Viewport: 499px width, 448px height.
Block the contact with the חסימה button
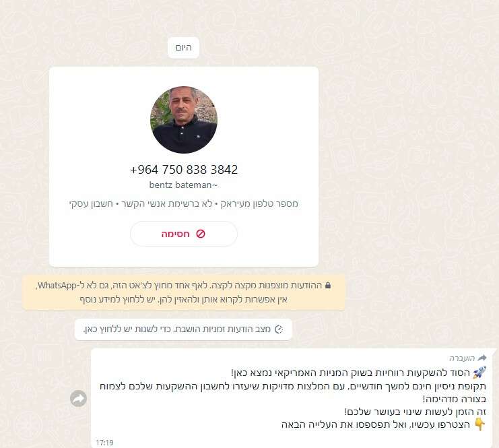pyautogui.click(x=184, y=234)
